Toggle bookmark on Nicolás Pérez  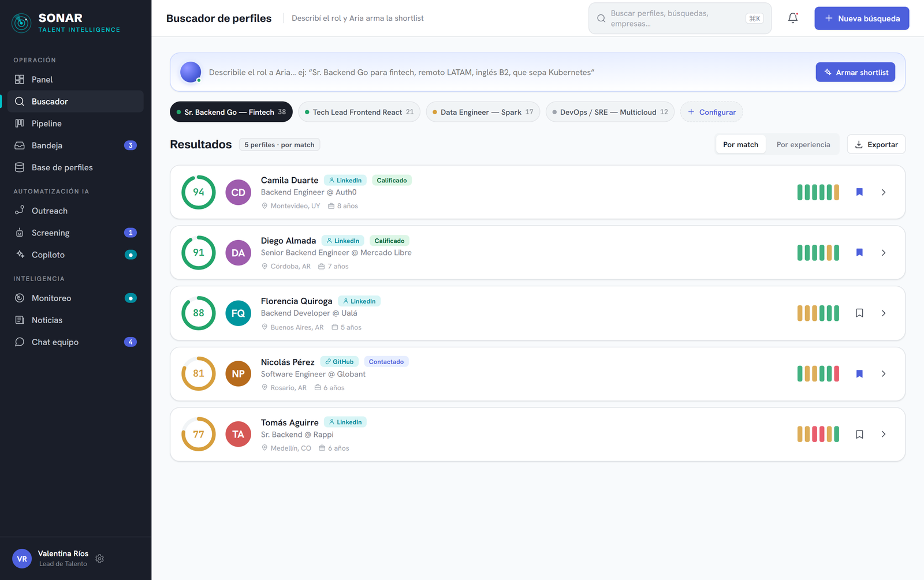coord(859,374)
